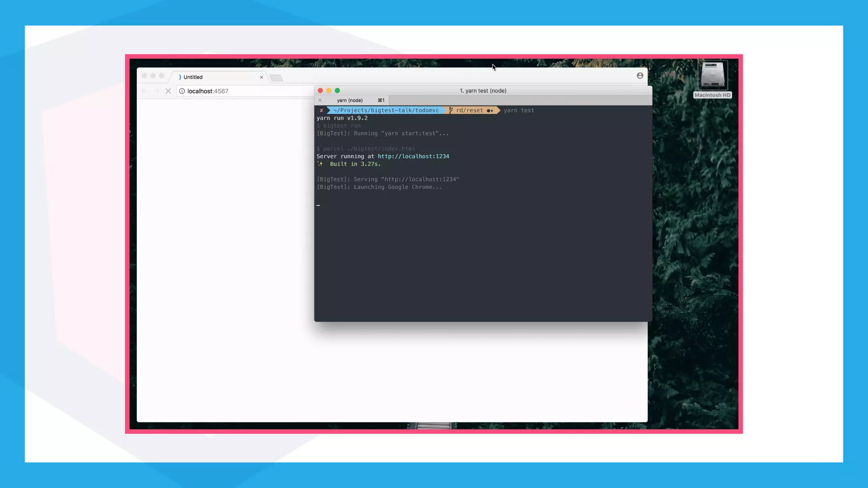Open the Chrome profile avatar icon

point(640,75)
